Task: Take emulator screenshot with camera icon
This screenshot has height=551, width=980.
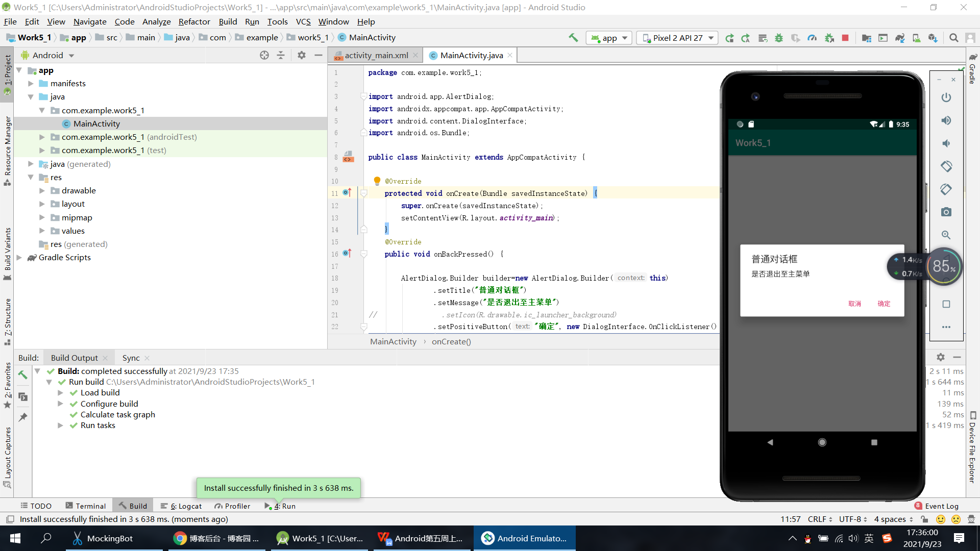Action: click(x=946, y=212)
